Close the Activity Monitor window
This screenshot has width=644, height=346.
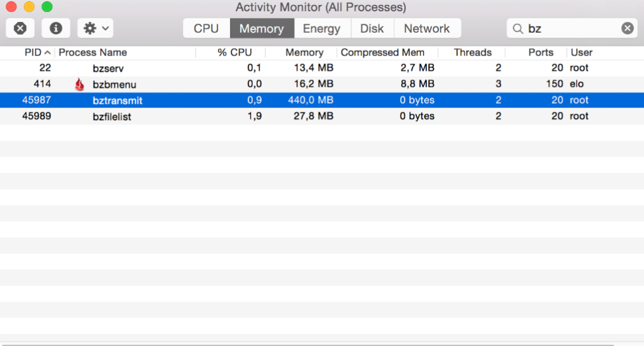point(11,6)
